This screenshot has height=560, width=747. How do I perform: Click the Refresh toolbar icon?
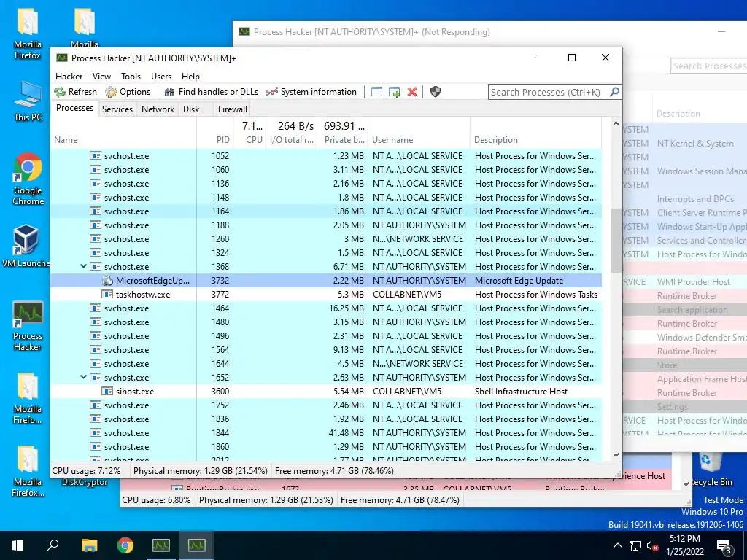coord(60,92)
